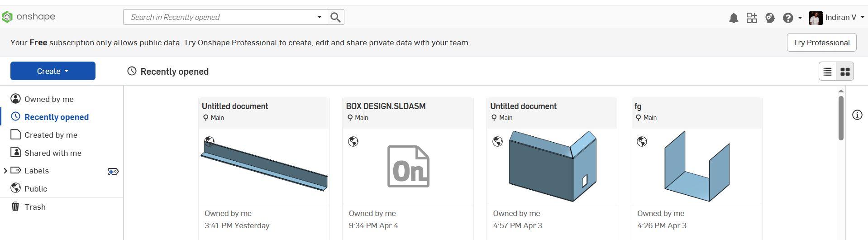Click the add label icon beside Labels
Image resolution: width=868 pixels, height=240 pixels.
pyautogui.click(x=113, y=171)
